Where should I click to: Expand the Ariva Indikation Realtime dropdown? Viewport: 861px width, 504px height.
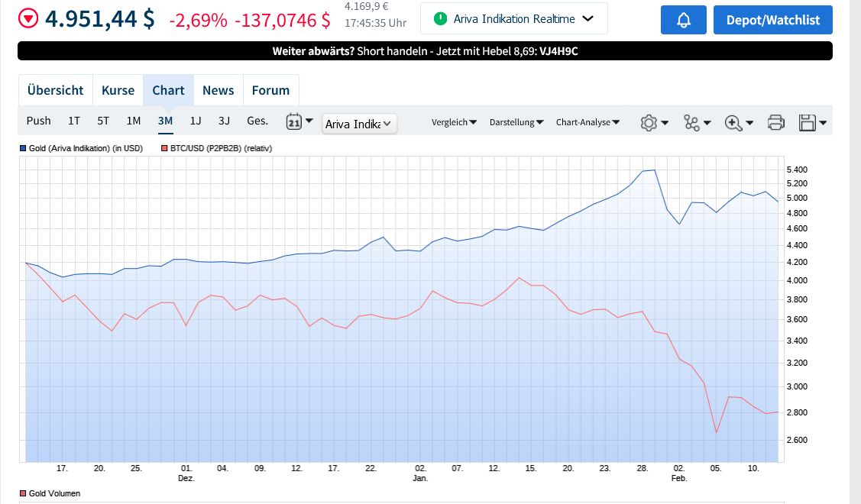[513, 18]
